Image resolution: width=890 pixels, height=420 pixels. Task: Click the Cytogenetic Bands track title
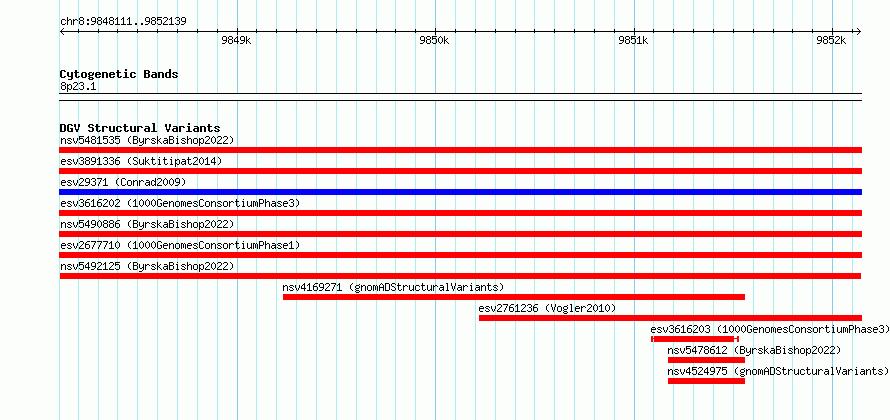click(119, 74)
